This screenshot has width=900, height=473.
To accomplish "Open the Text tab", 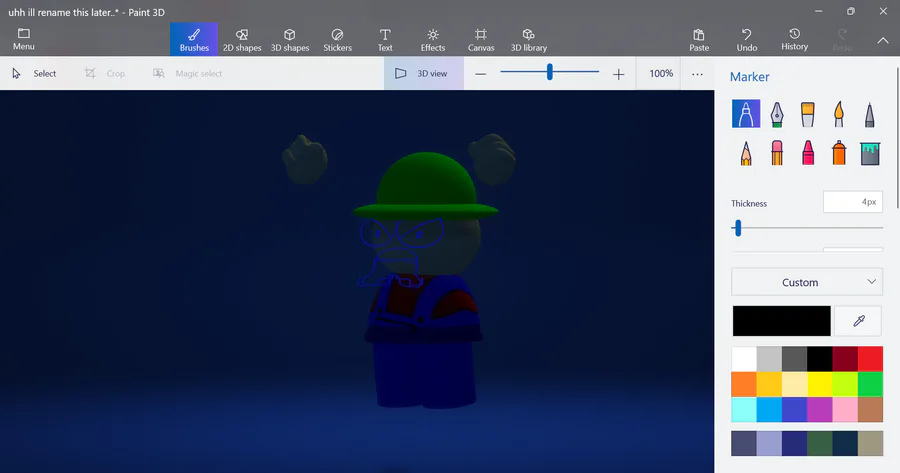I will click(x=385, y=39).
